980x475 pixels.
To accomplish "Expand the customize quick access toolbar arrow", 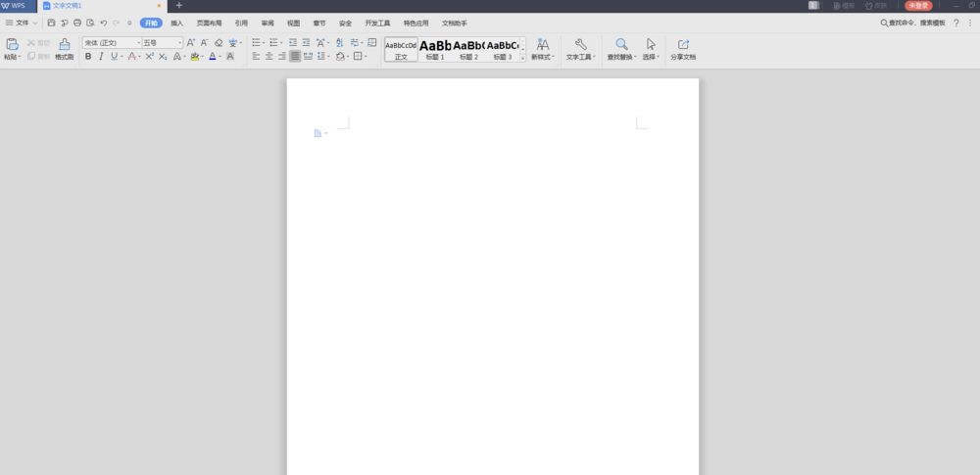I will pos(129,24).
